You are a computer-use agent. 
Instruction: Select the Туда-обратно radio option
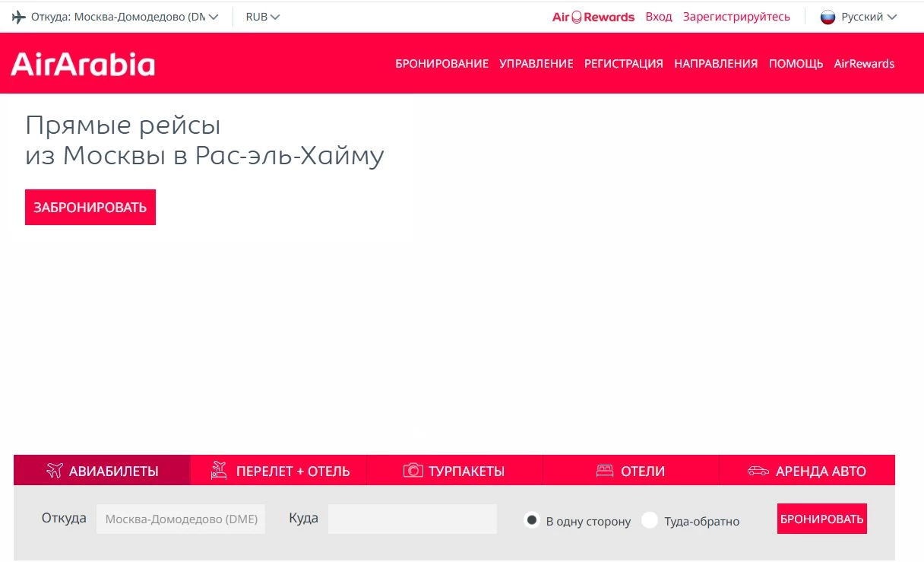(650, 520)
